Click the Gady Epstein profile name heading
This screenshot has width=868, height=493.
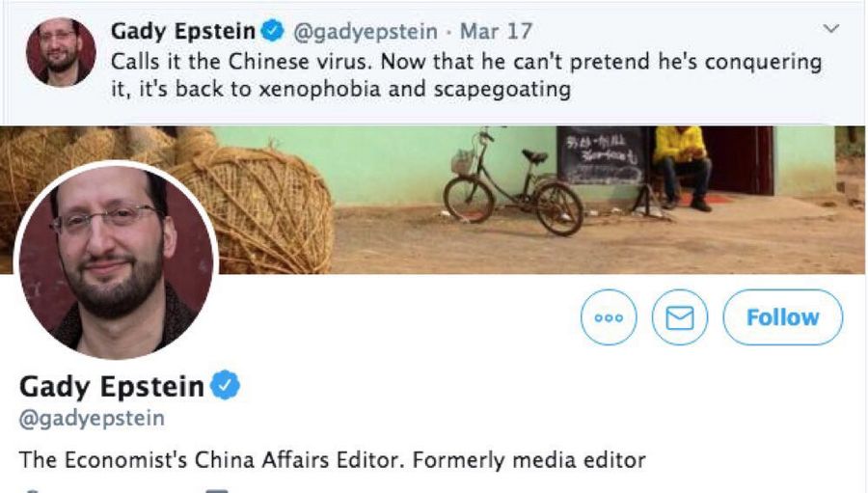(x=111, y=387)
